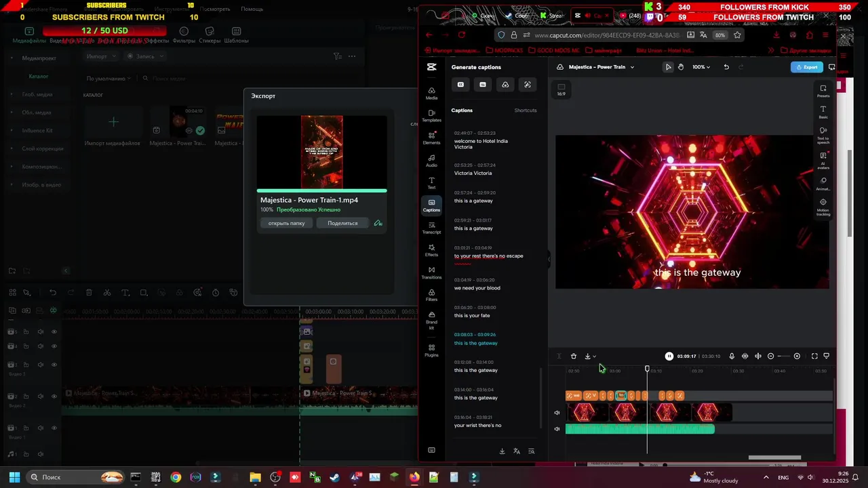Click открыть папку in Filmora export dialog

(x=286, y=223)
